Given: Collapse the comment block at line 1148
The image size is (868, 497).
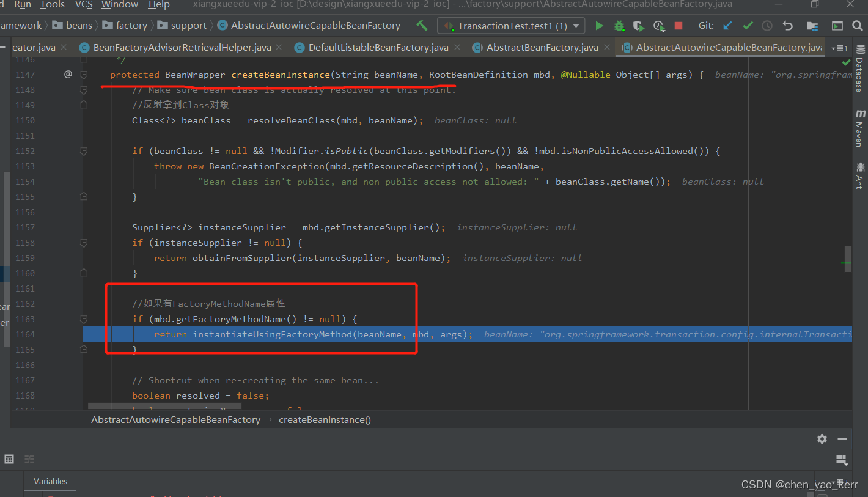Looking at the screenshot, I should click(x=84, y=90).
